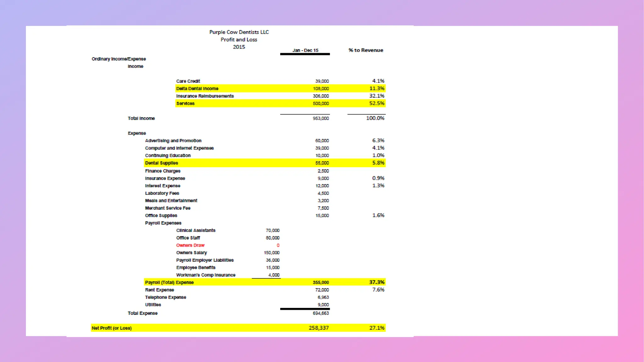Select the highlighted Dental Supplies row label

161,163
